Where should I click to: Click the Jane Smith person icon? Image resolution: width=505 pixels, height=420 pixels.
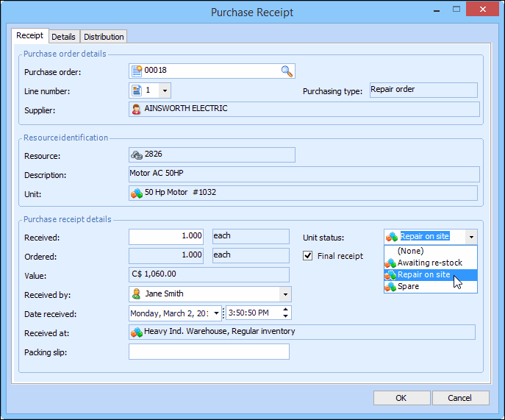pyautogui.click(x=137, y=293)
